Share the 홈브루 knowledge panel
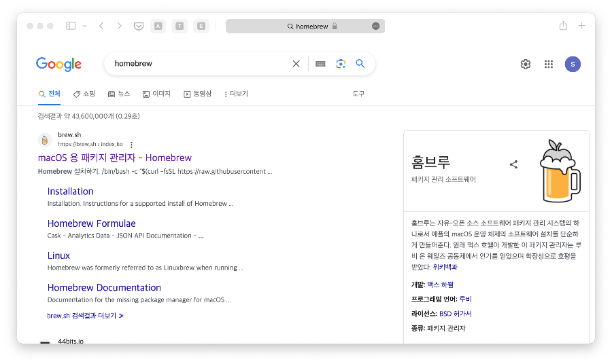Image resolution: width=612 pixels, height=364 pixels. pyautogui.click(x=513, y=164)
